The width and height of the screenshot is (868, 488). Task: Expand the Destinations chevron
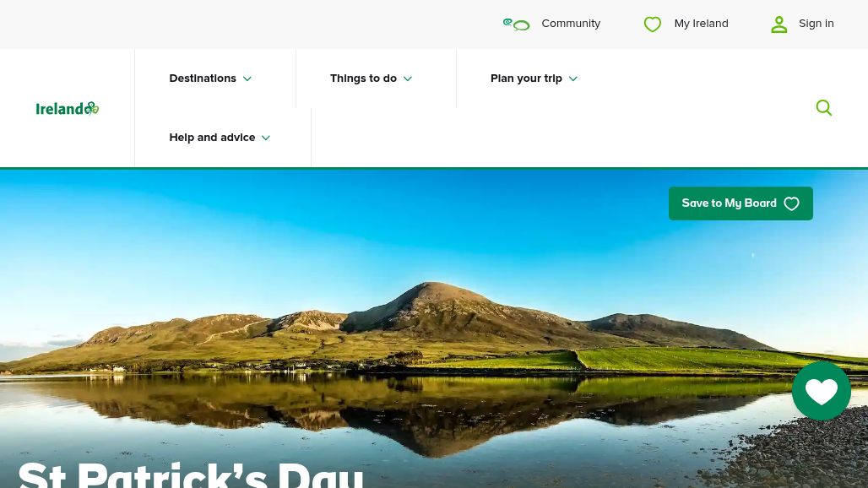[247, 79]
